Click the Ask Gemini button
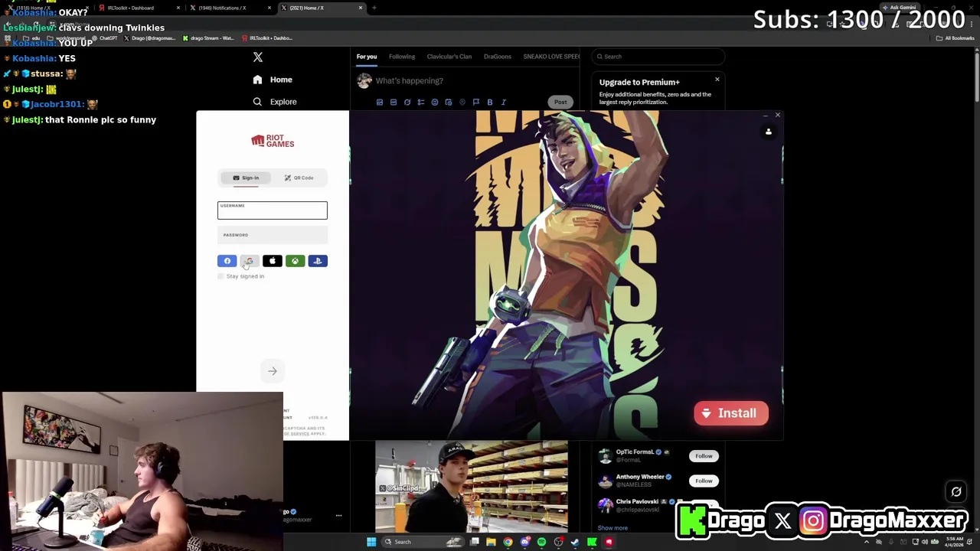The width and height of the screenshot is (980, 551). [x=899, y=8]
